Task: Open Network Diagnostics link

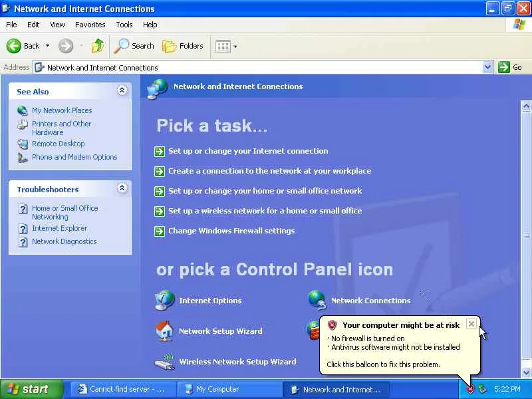Action: (x=64, y=241)
